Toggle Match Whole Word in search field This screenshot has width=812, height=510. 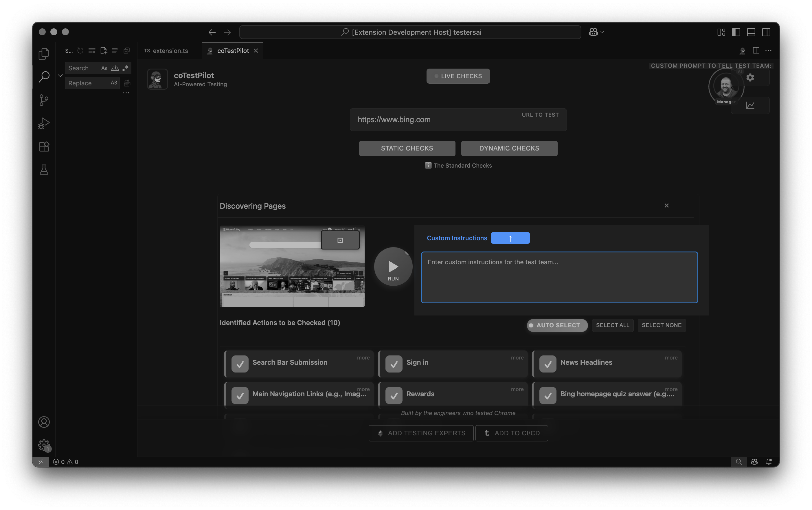click(115, 68)
